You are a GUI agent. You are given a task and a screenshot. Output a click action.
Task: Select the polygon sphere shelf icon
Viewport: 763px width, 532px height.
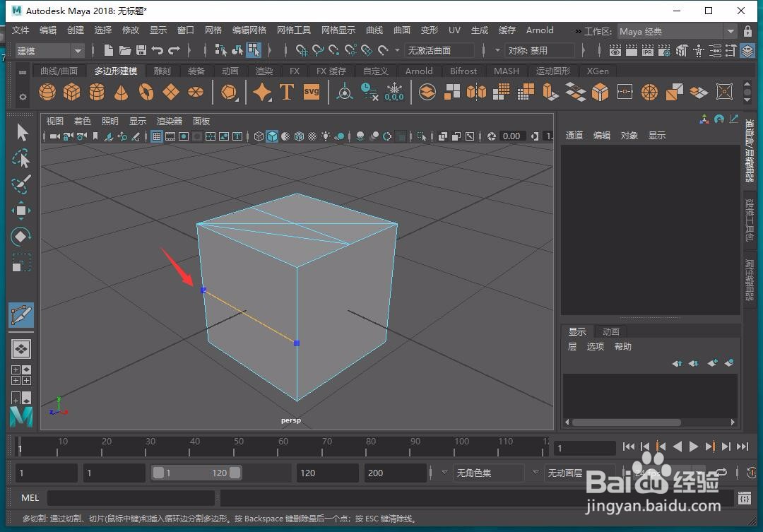(x=47, y=92)
